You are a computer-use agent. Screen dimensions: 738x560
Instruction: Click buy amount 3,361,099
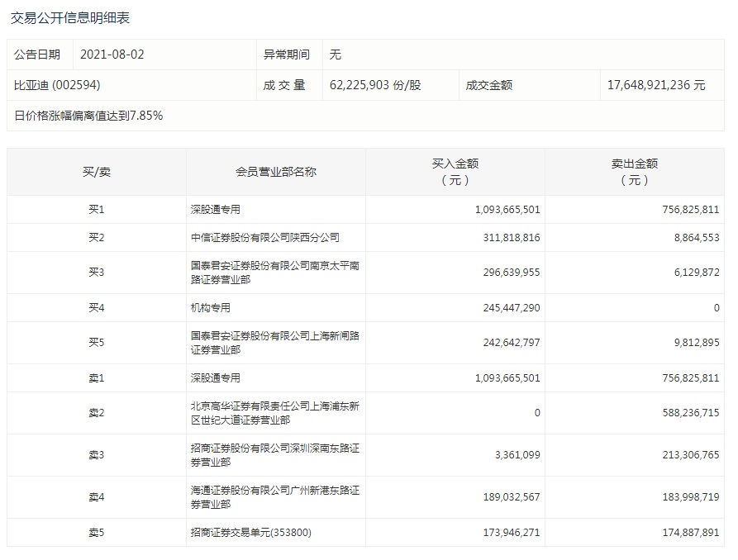point(517,455)
